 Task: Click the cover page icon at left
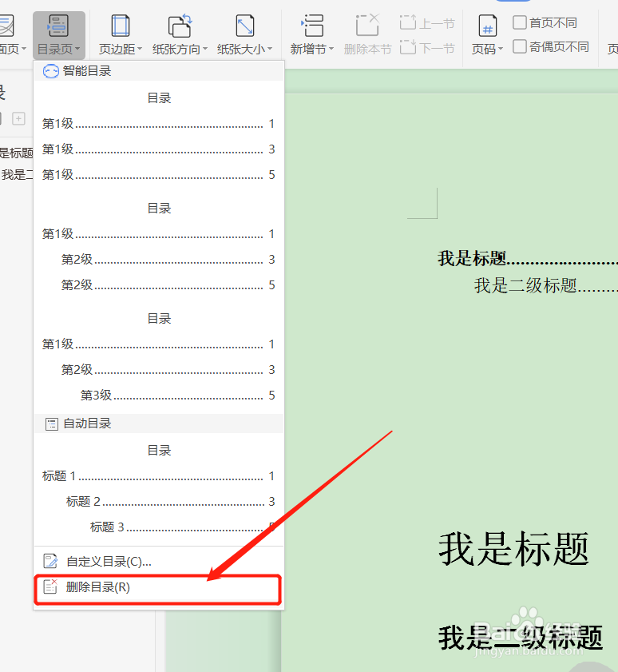[6, 26]
